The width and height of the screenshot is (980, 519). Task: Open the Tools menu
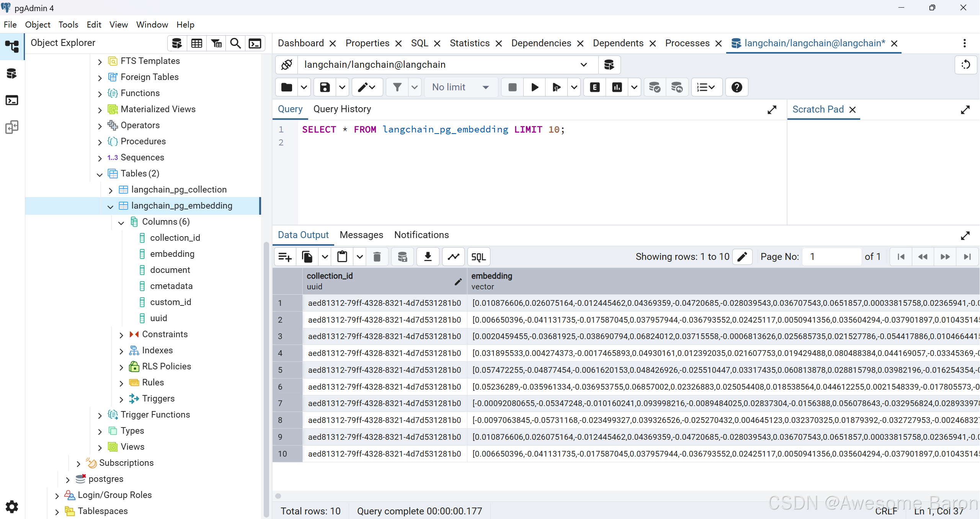coord(68,24)
